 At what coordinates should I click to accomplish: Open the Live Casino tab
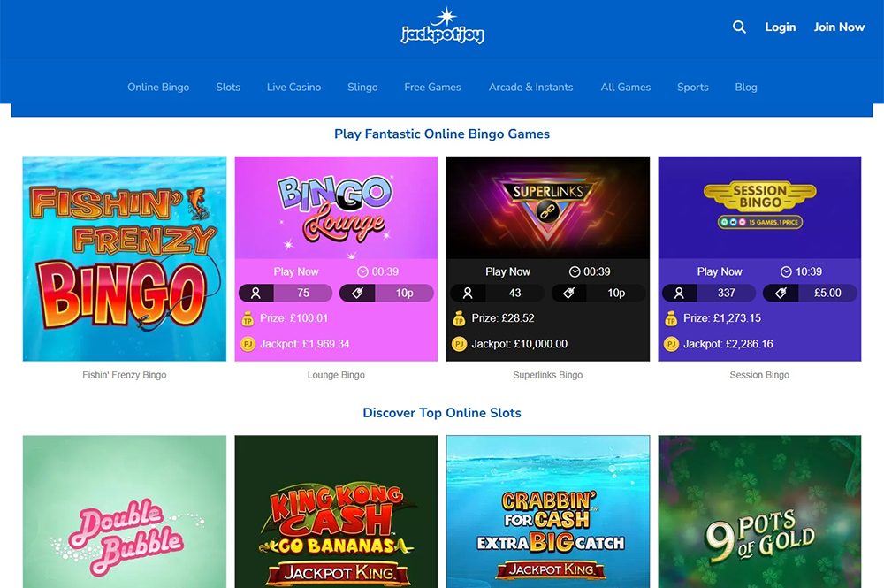point(293,88)
